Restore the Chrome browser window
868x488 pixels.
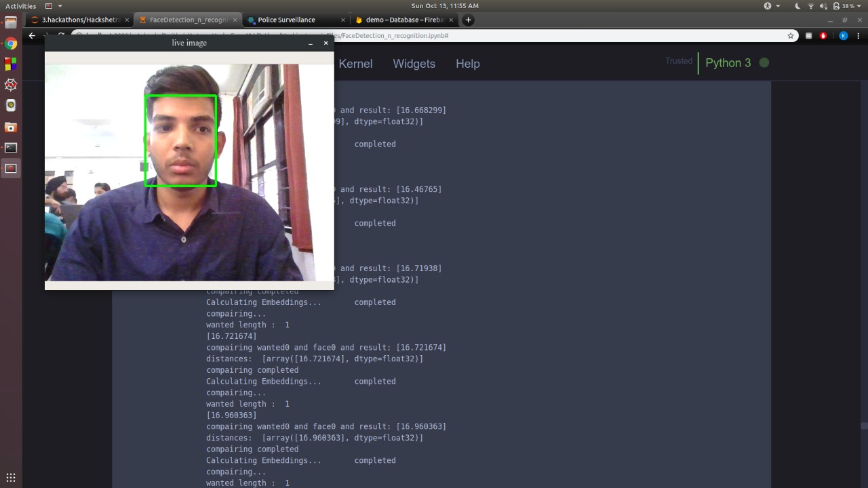pos(845,20)
